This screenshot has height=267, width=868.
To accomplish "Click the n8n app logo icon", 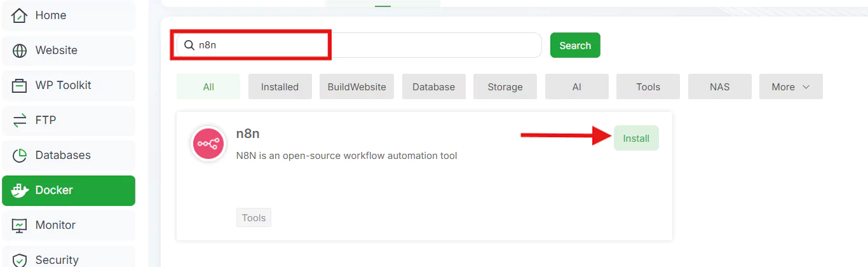I will coord(209,144).
